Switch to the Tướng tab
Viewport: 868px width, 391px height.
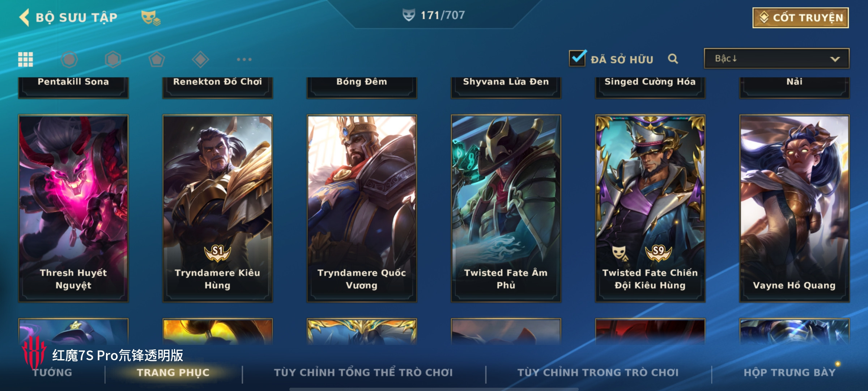[53, 373]
